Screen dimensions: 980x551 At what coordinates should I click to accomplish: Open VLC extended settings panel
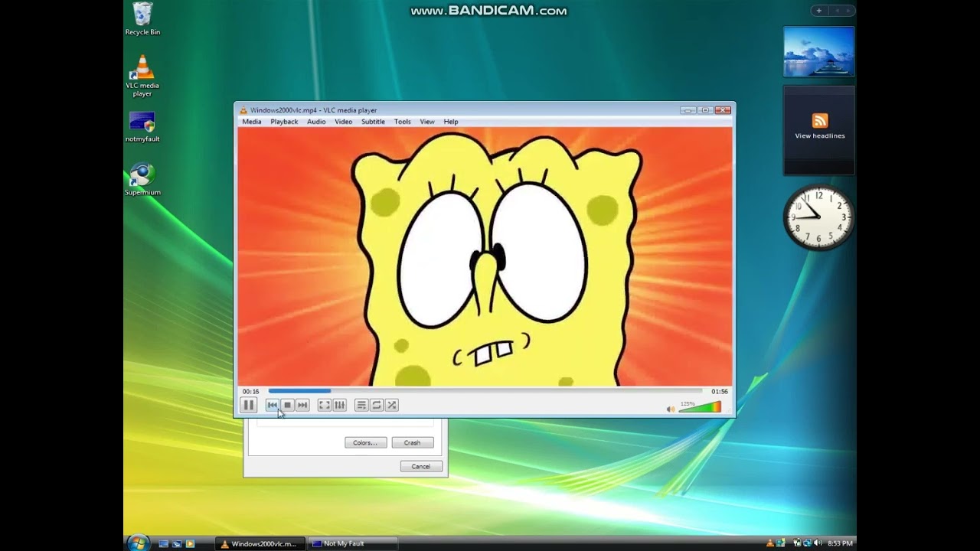[340, 405]
